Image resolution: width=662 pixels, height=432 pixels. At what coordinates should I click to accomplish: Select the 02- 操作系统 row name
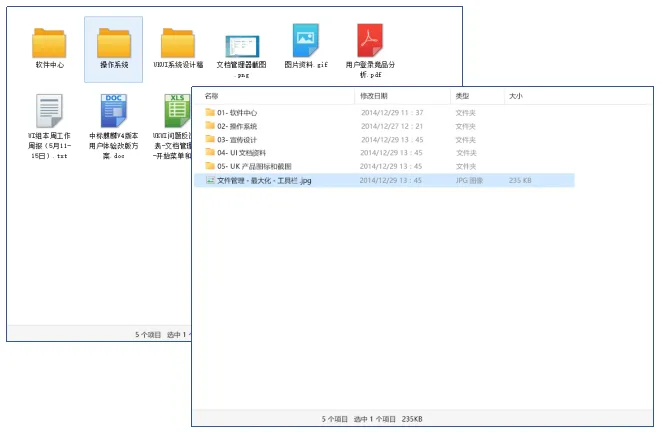(237, 126)
